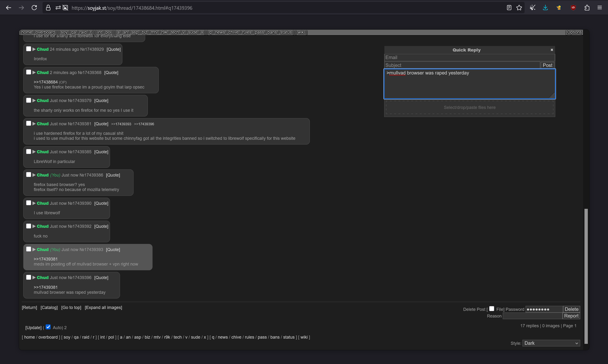Click the browser address bar URL
The height and width of the screenshot is (364, 608).
[x=132, y=8]
